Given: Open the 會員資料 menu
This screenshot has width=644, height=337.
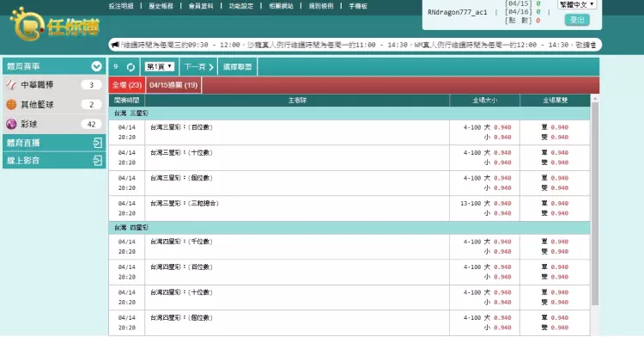Looking at the screenshot, I should pyautogui.click(x=201, y=6).
